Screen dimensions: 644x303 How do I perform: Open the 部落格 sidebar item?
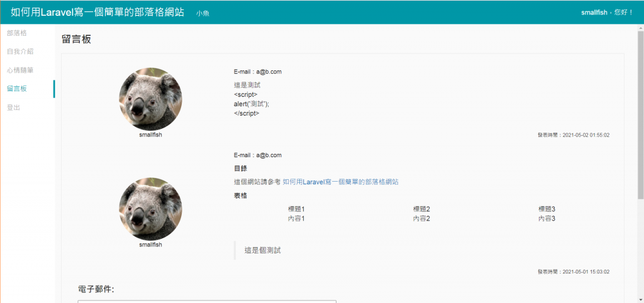click(x=17, y=33)
